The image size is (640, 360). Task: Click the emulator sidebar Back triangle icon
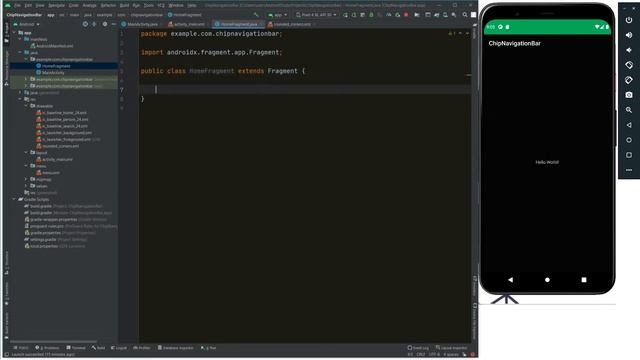(x=629, y=125)
